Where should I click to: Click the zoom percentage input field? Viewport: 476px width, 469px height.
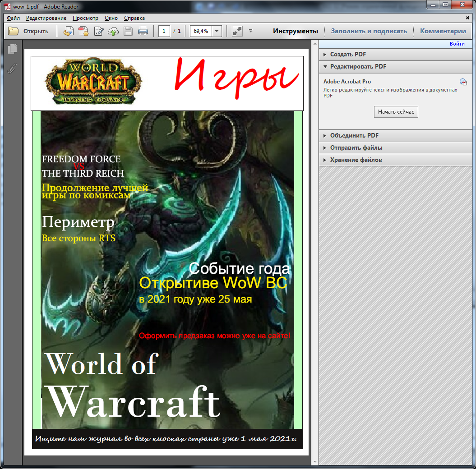(201, 31)
